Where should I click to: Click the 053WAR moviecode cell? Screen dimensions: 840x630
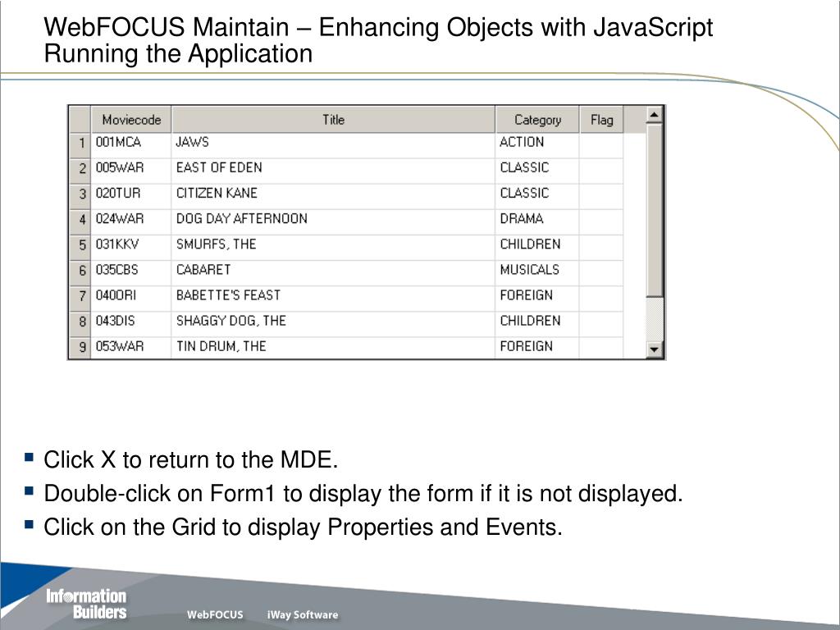pyautogui.click(x=131, y=348)
